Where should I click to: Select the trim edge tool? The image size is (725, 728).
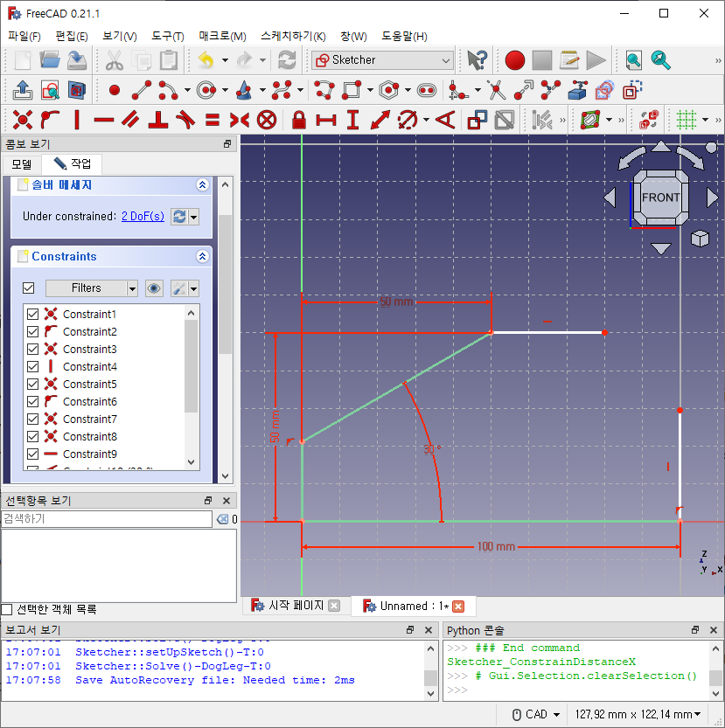[496, 90]
